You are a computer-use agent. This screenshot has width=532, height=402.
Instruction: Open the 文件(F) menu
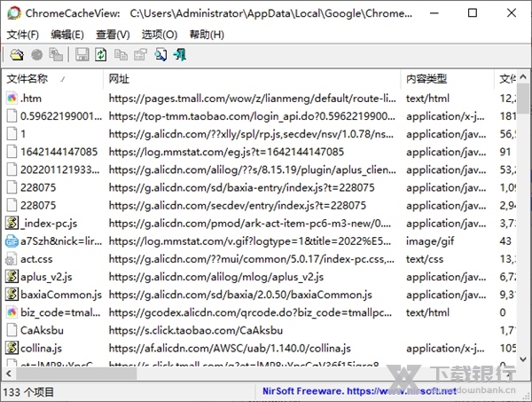[x=22, y=35]
